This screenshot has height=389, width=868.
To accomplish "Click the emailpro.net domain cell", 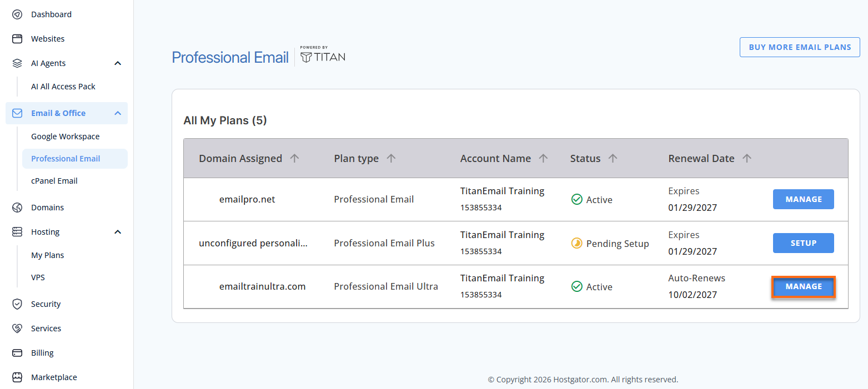I will pyautogui.click(x=247, y=199).
